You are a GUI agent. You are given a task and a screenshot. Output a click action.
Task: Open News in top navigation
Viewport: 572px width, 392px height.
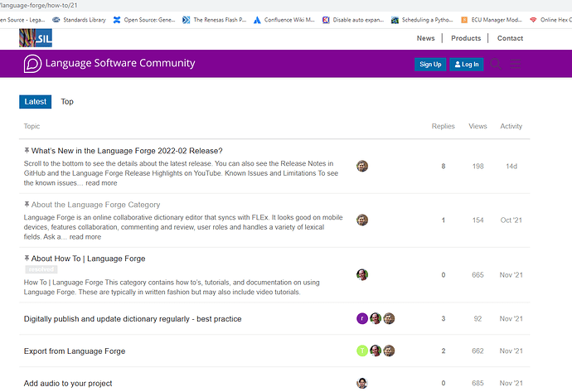[x=426, y=38]
